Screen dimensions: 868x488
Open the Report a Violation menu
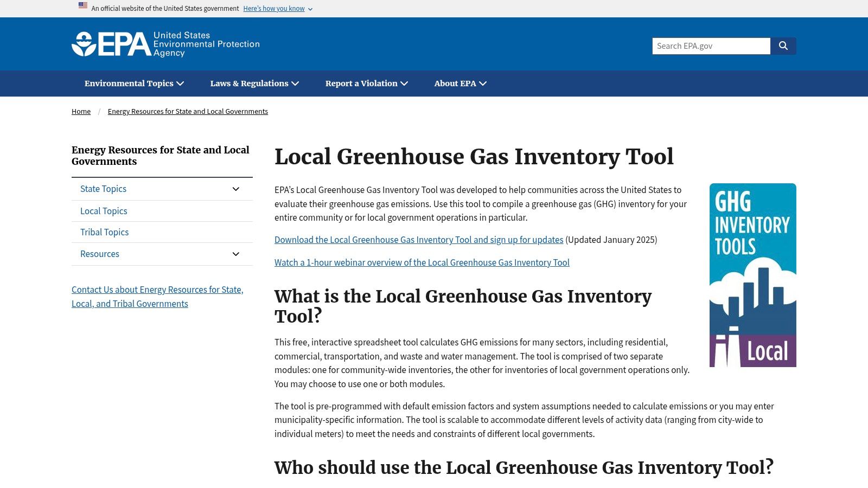[367, 84]
